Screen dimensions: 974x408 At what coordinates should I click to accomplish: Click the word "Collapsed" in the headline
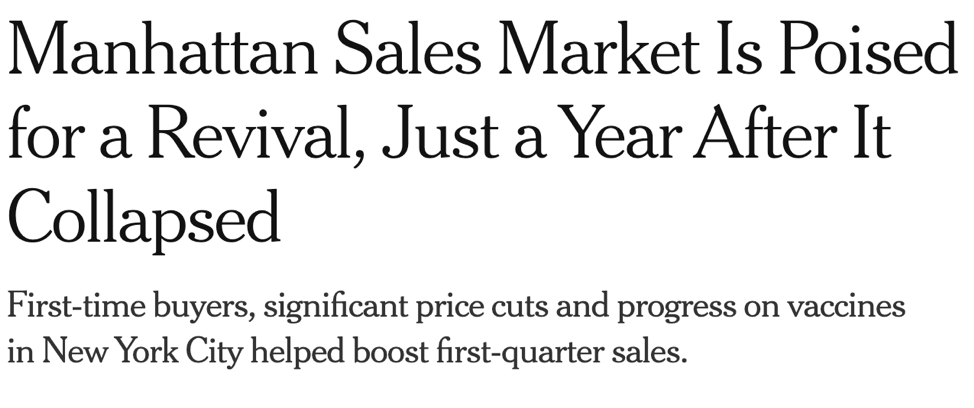144,219
